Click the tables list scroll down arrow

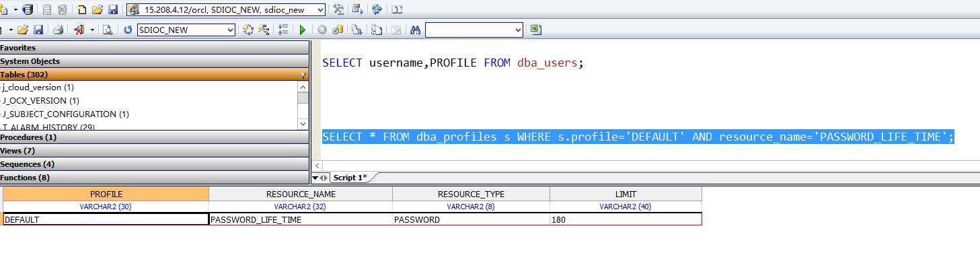(303, 124)
